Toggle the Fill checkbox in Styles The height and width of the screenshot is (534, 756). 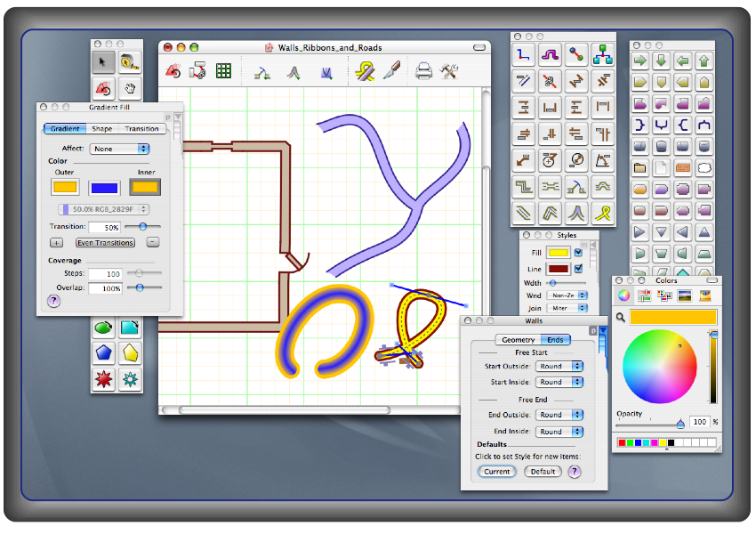[x=579, y=252]
